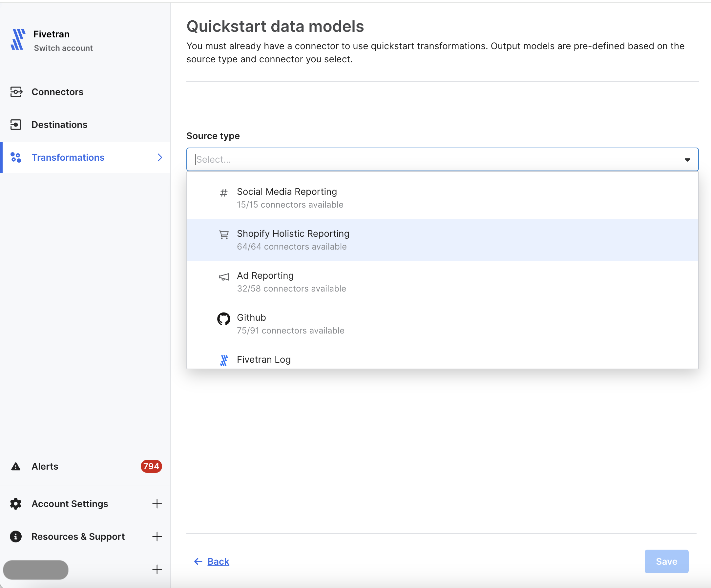This screenshot has width=711, height=588.
Task: Click the megaphone icon for Ad Reporting
Action: click(x=223, y=277)
